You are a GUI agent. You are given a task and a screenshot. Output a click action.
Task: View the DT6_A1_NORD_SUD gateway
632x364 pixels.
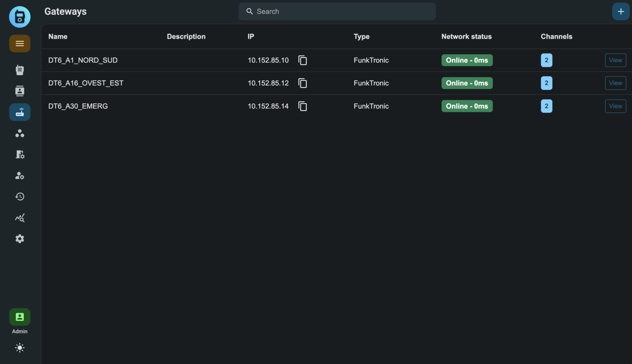pos(615,60)
